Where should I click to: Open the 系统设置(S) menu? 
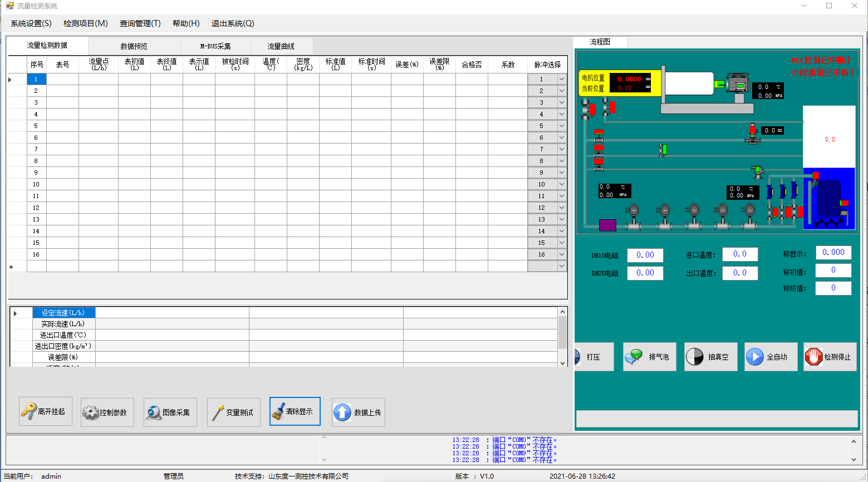(x=31, y=23)
